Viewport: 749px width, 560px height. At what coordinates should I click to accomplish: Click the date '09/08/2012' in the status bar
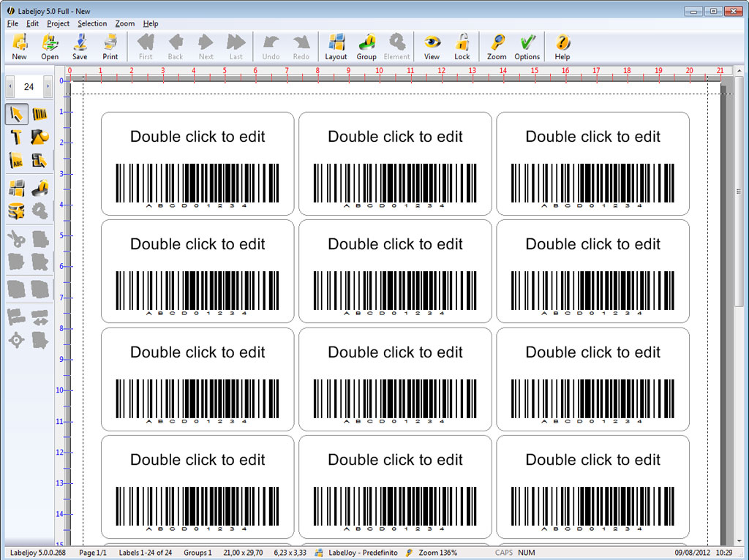click(692, 553)
